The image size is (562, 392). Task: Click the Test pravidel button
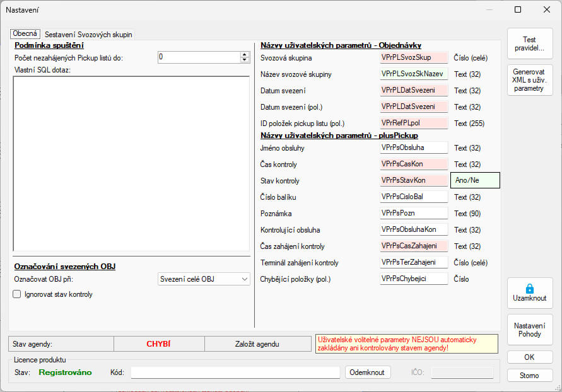point(530,43)
